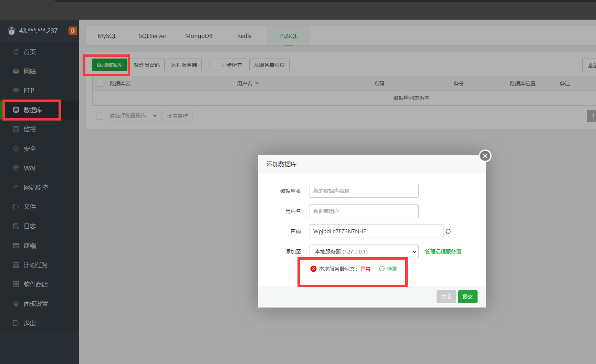Click the 数据库列表为空 empty-list message
The width and height of the screenshot is (596, 364).
pos(411,98)
